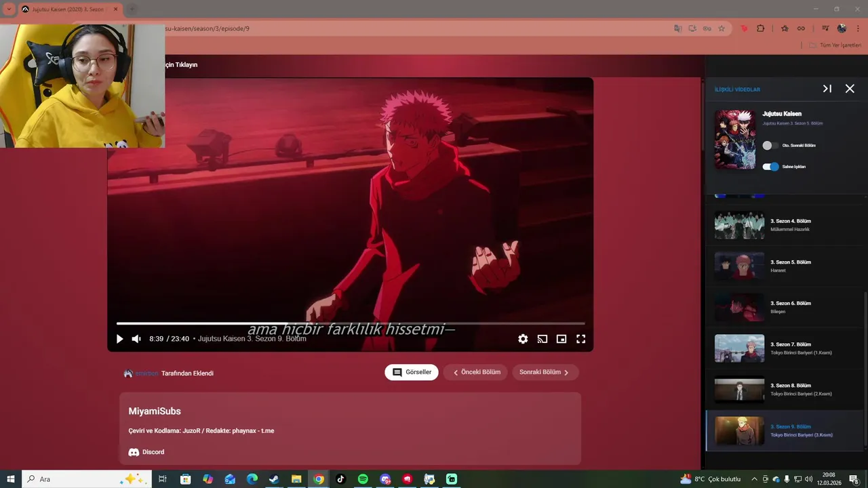
Task: Click the episode list scrollbar
Action: [865, 369]
